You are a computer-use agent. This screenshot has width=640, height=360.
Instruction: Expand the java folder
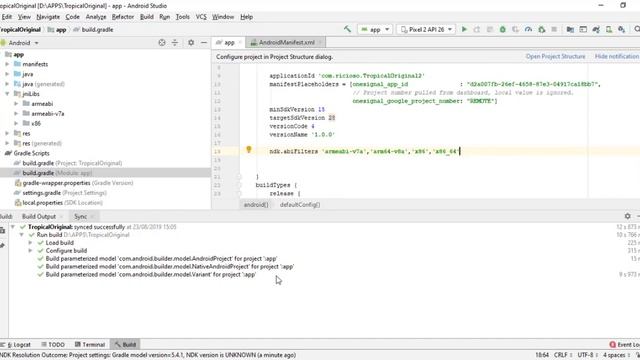pyautogui.click(x=7, y=74)
